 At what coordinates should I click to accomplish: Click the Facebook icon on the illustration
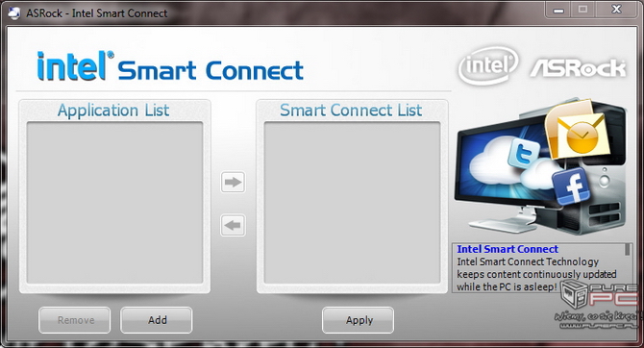tap(571, 186)
